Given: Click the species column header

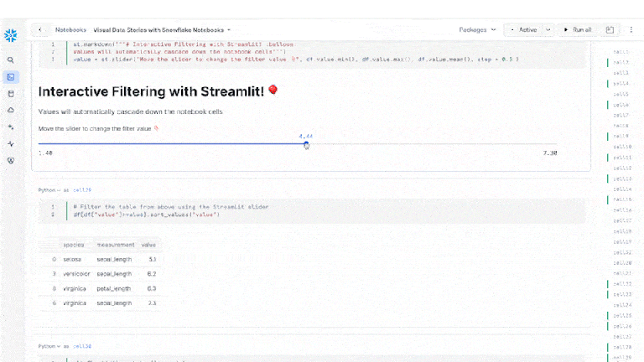Looking at the screenshot, I should [74, 245].
